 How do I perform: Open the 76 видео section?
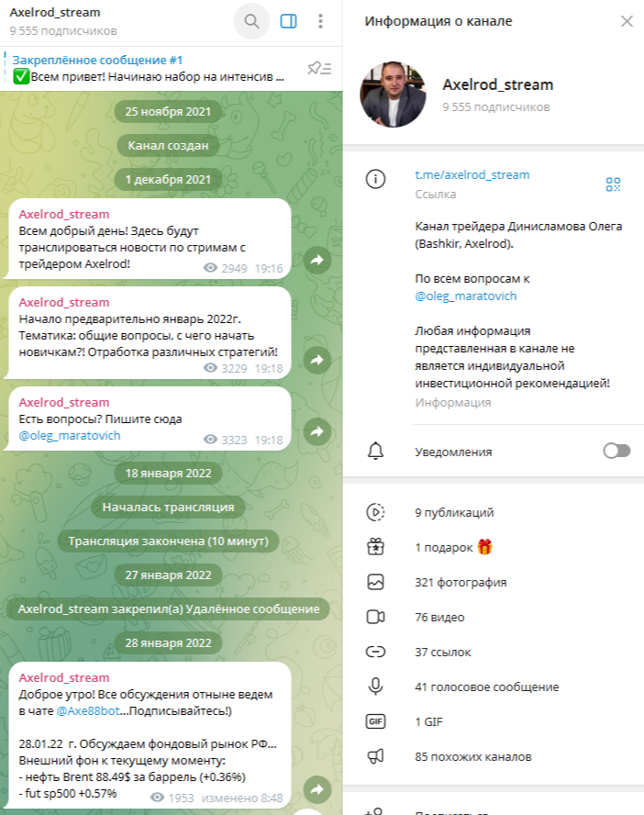coord(494,617)
